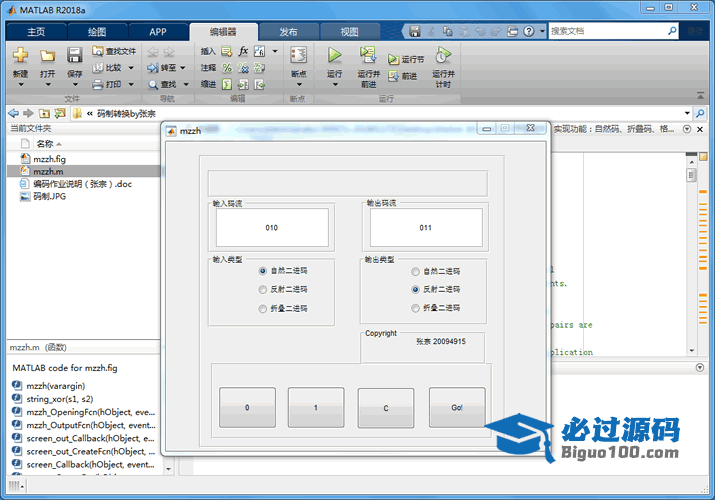Click the Find Files icon in the toolstrip
This screenshot has height=500, width=715.
click(98, 51)
